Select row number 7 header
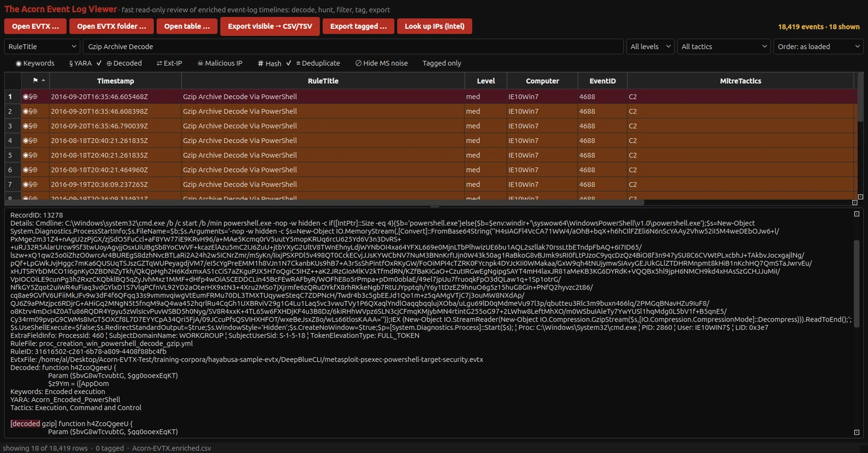 13,185
